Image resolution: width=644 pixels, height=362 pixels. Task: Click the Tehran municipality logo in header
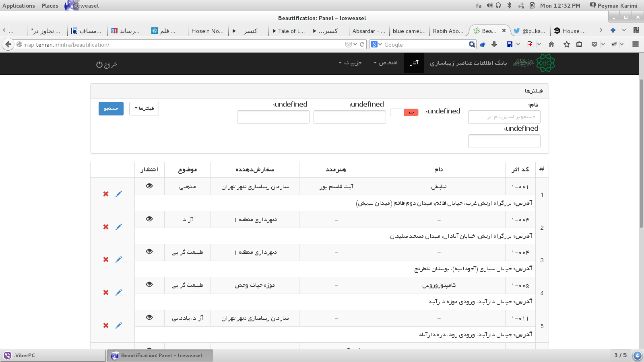click(x=545, y=63)
